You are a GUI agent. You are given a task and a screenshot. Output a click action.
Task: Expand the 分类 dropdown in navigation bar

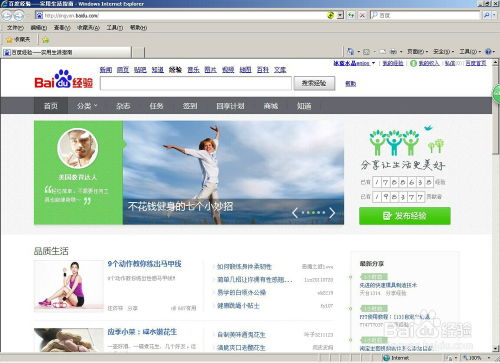(87, 106)
